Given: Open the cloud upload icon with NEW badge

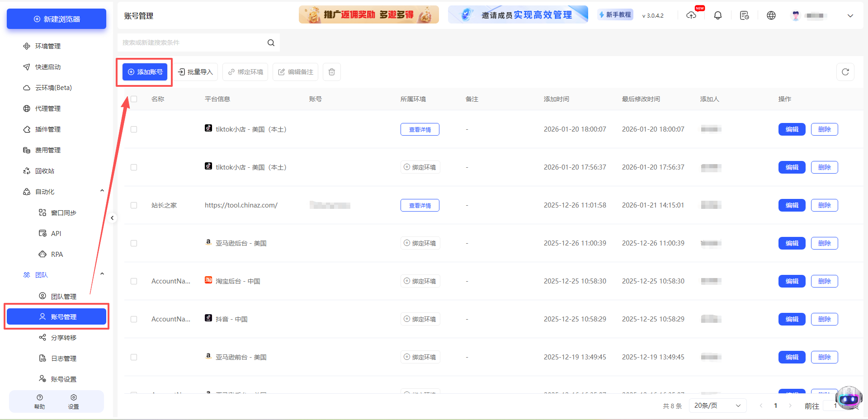Looking at the screenshot, I should [x=691, y=15].
